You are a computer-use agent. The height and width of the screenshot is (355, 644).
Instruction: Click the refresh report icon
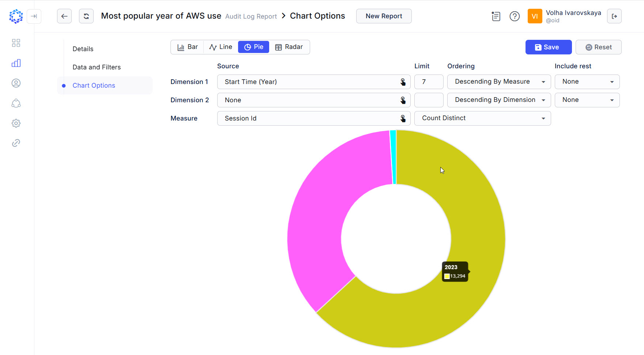(86, 16)
